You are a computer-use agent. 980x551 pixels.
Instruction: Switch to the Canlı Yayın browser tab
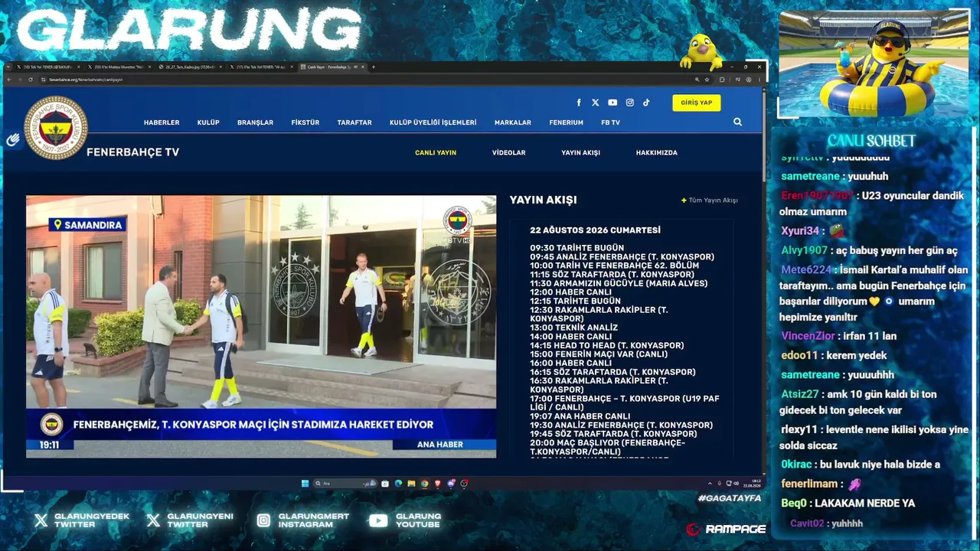[332, 67]
